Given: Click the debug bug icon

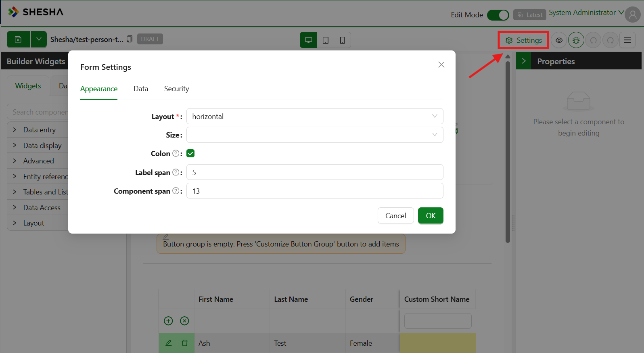Looking at the screenshot, I should coord(576,40).
